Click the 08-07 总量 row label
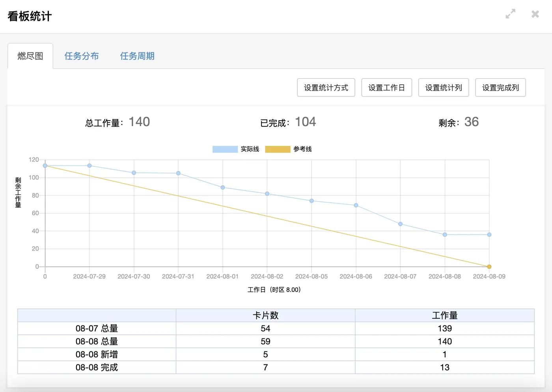Screen dimensions: 552x392 tap(97, 328)
